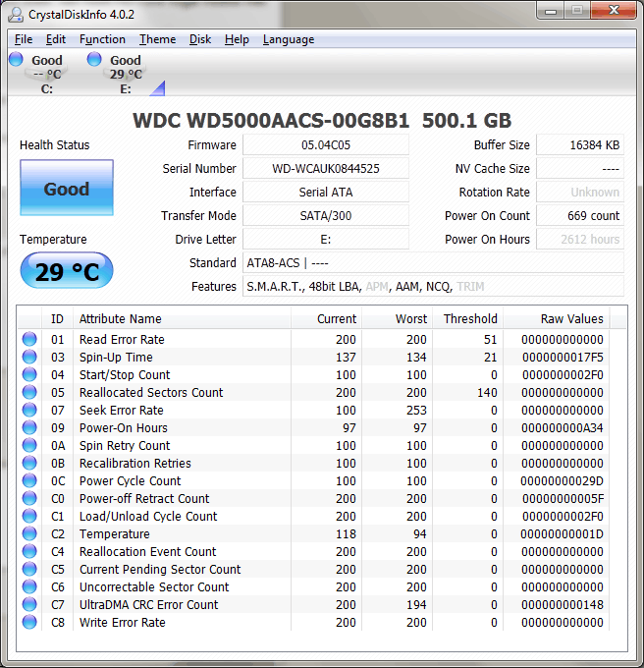Screen dimensions: 644x668
Task: Click the Buffer Size field 16384 KB
Action: click(580, 144)
